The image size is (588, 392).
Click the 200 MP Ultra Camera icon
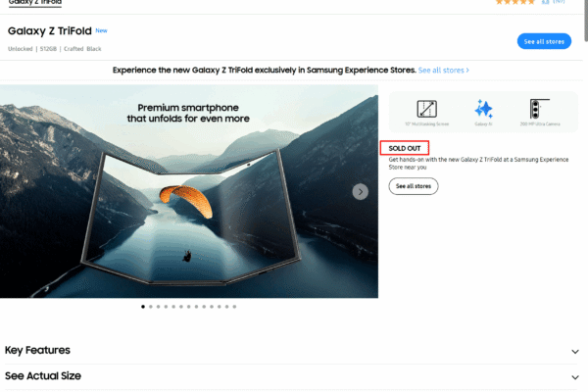[x=537, y=110]
